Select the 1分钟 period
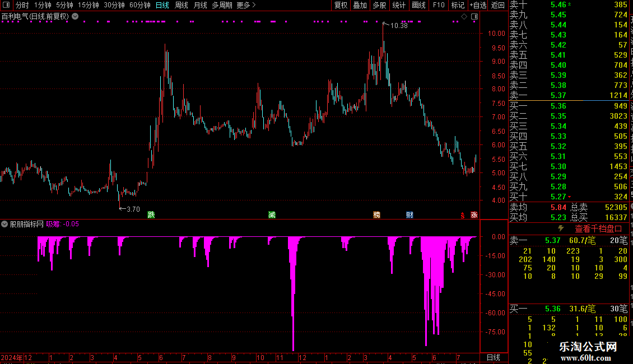Viewport: 633px width, 364px height. 43,5
